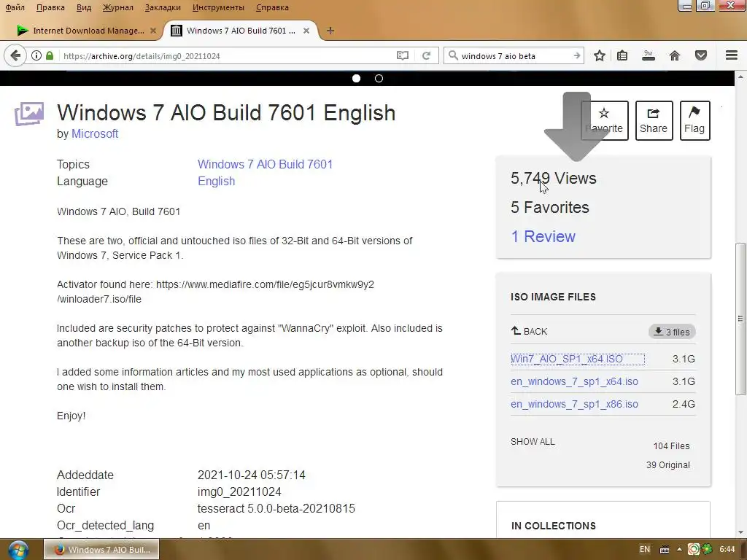This screenshot has height=560, width=747.
Task: Click the address bar URL field
Action: [x=226, y=55]
